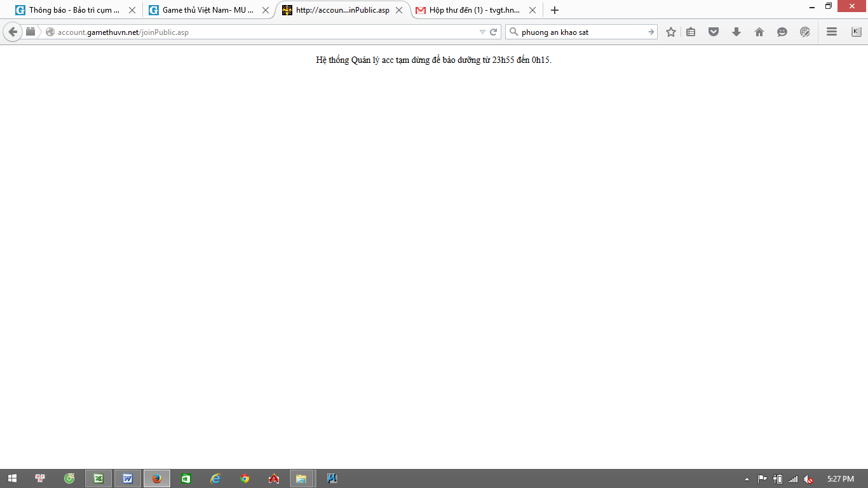Go to the Firefox home page
Image resolution: width=868 pixels, height=488 pixels.
759,32
